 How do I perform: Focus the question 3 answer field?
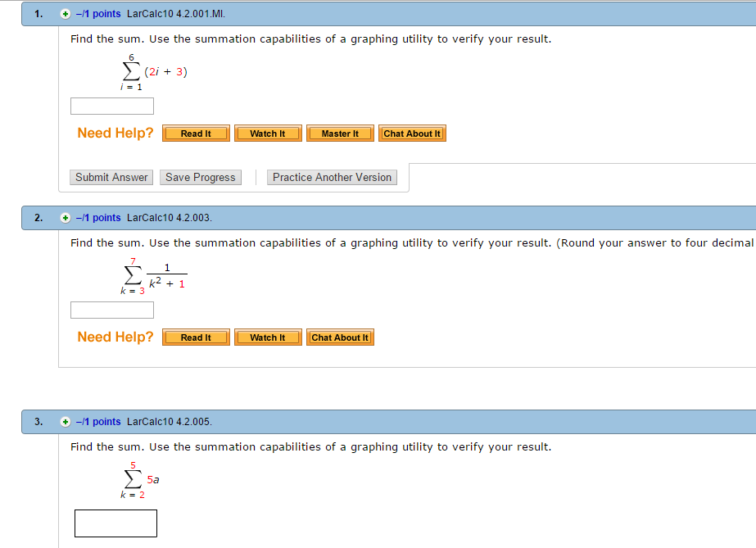click(x=115, y=523)
